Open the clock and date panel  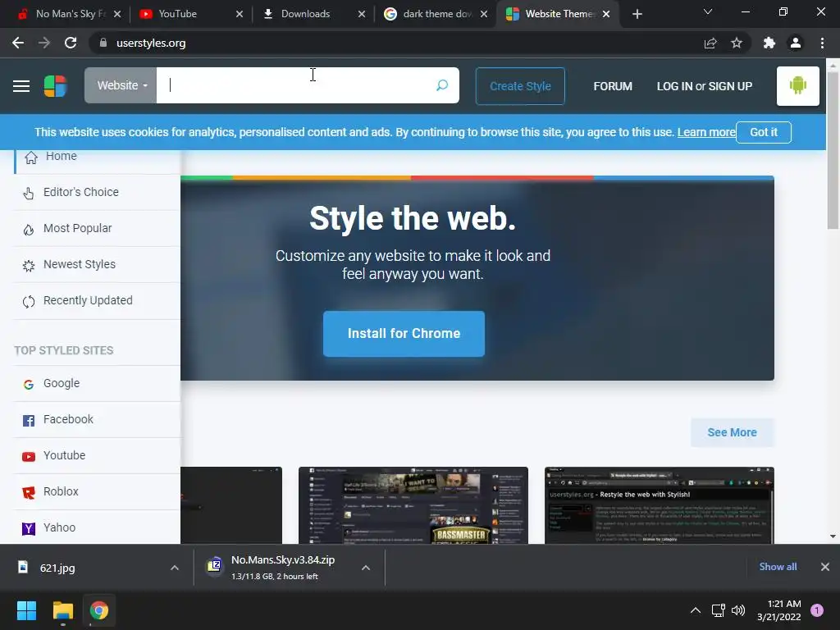point(779,610)
